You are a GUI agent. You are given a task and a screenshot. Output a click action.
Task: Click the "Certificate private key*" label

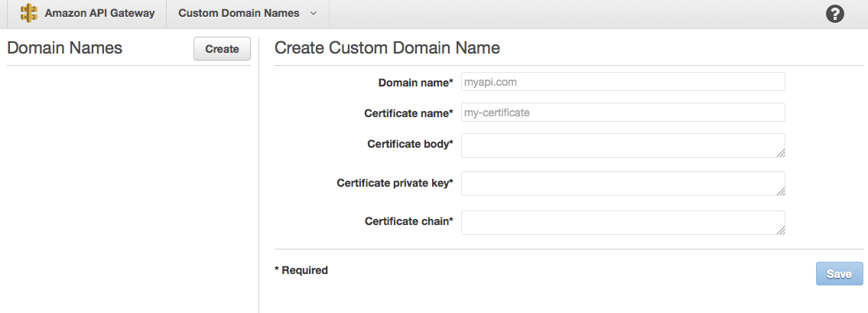tap(395, 183)
